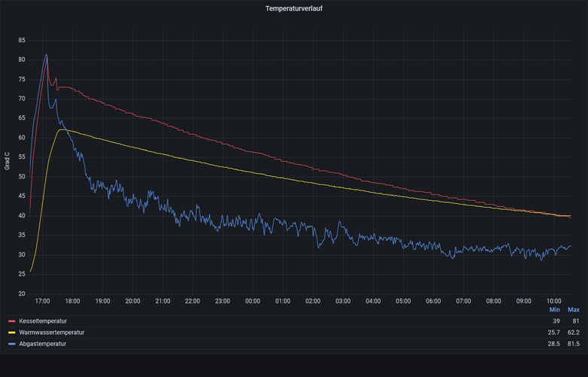
Task: Toggle the Kesseltemperatur series in the legend
Action: 43,321
